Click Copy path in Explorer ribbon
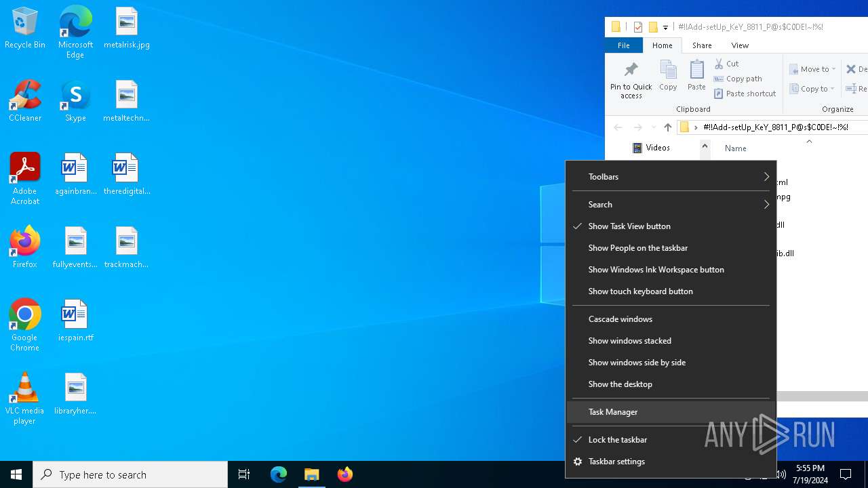Screen dimensions: 868x488 pos(738,79)
